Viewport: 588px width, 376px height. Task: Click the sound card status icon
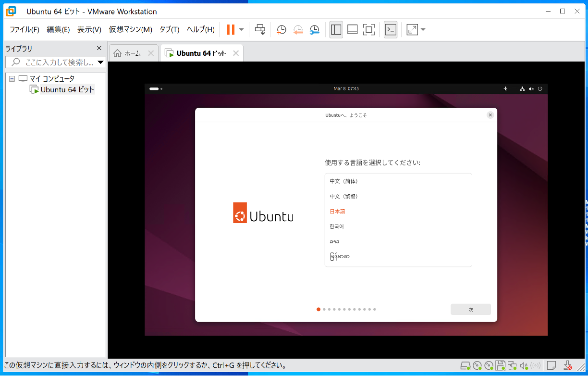(x=524, y=366)
